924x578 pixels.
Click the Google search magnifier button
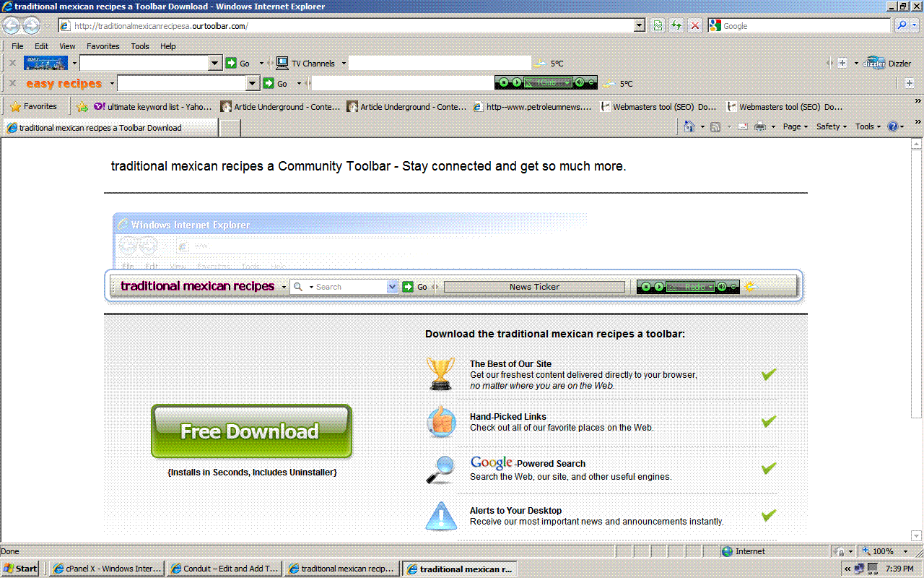coord(902,25)
